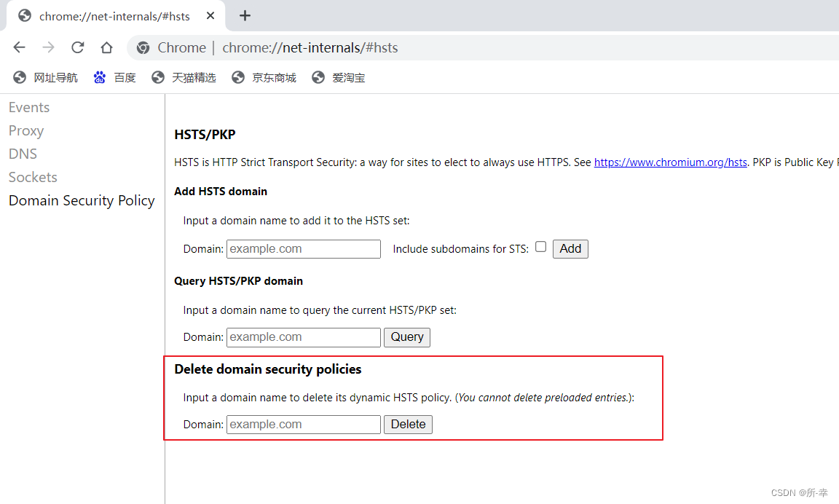Screen dimensions: 839x504
Task: Reload the current page
Action: (77, 47)
